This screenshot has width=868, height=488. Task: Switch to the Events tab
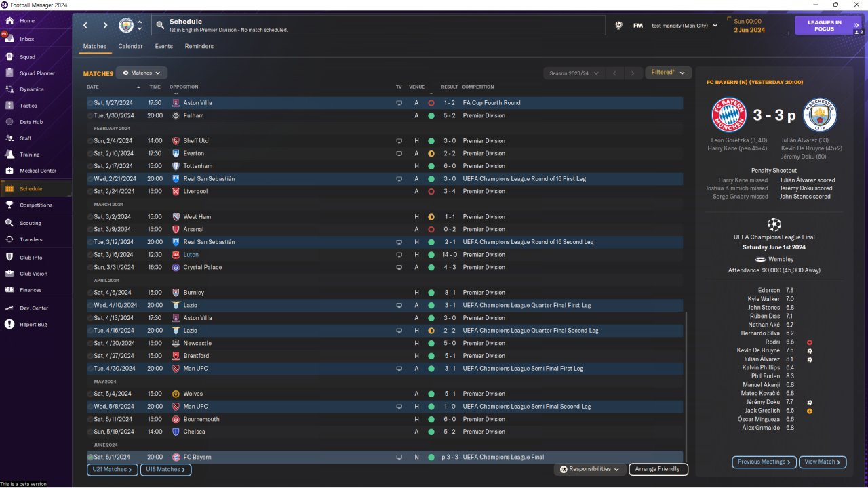pos(163,47)
